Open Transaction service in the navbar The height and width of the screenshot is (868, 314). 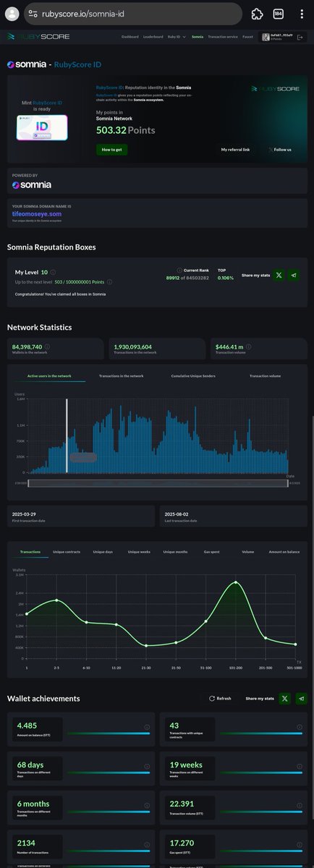tap(222, 36)
